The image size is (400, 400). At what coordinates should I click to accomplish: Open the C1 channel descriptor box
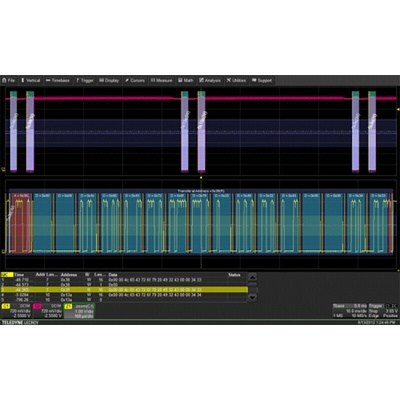coord(16,311)
